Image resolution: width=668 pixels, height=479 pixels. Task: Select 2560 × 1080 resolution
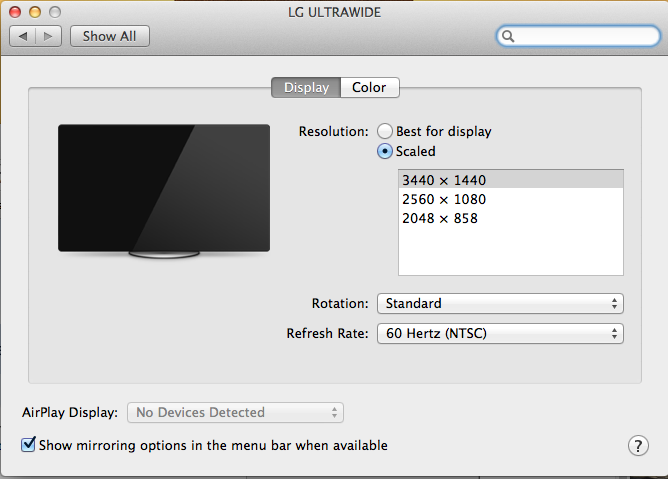511,199
